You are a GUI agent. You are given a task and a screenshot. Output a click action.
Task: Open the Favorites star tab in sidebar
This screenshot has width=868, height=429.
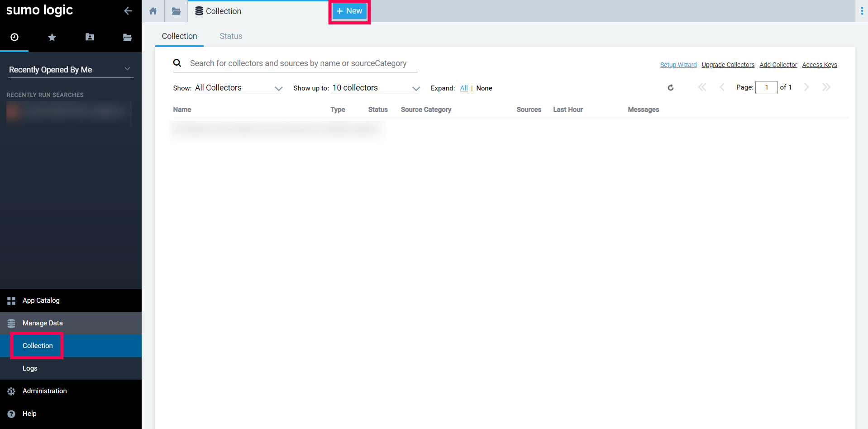click(52, 37)
